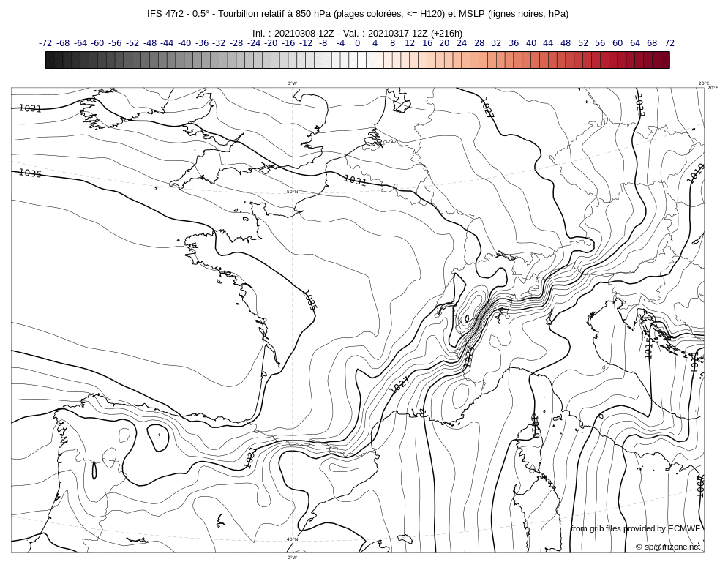728x562 pixels.
Task: Click the positive 16 colorbar label
Action: [x=427, y=43]
